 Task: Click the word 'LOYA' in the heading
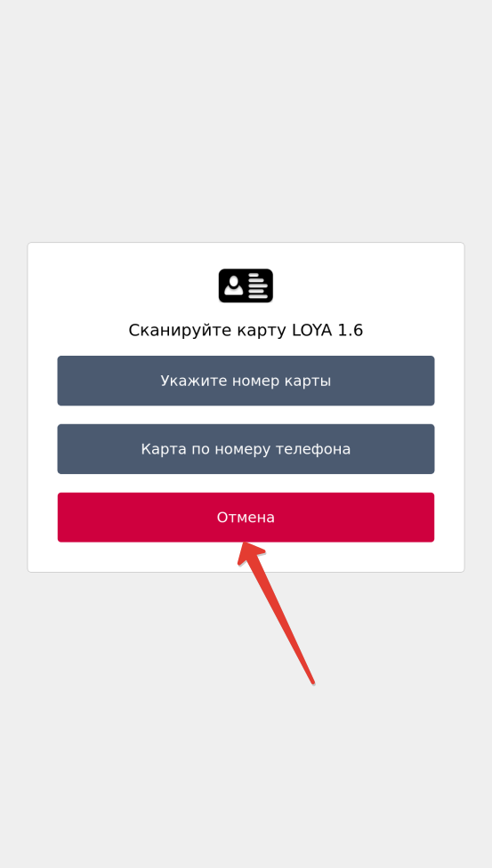click(312, 331)
